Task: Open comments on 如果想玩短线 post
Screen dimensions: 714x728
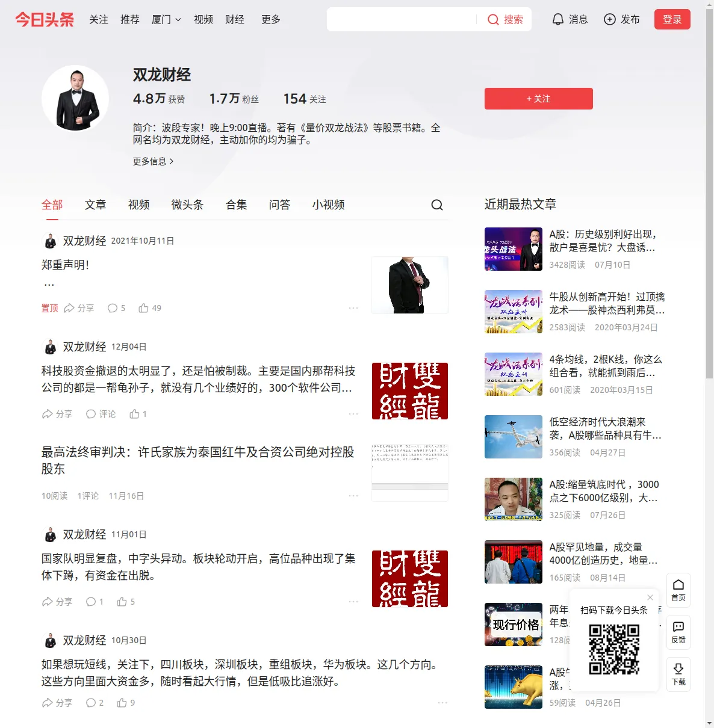Action: click(95, 703)
